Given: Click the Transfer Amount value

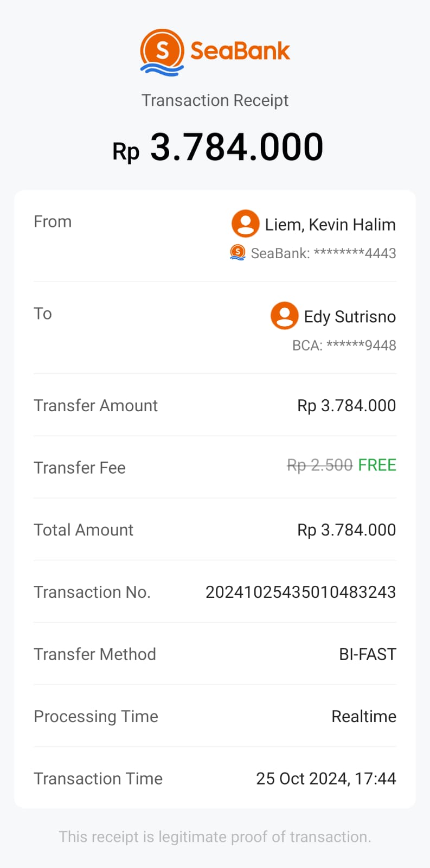Looking at the screenshot, I should (346, 406).
